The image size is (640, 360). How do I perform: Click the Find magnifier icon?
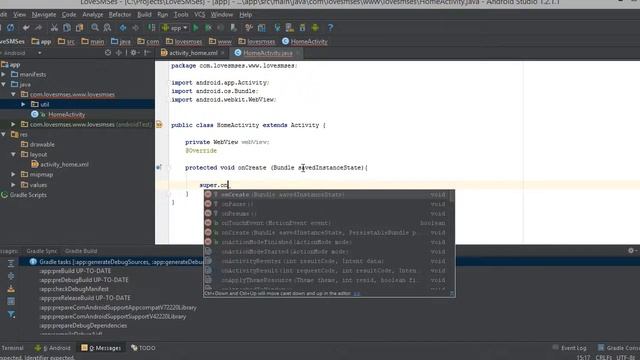(95, 28)
